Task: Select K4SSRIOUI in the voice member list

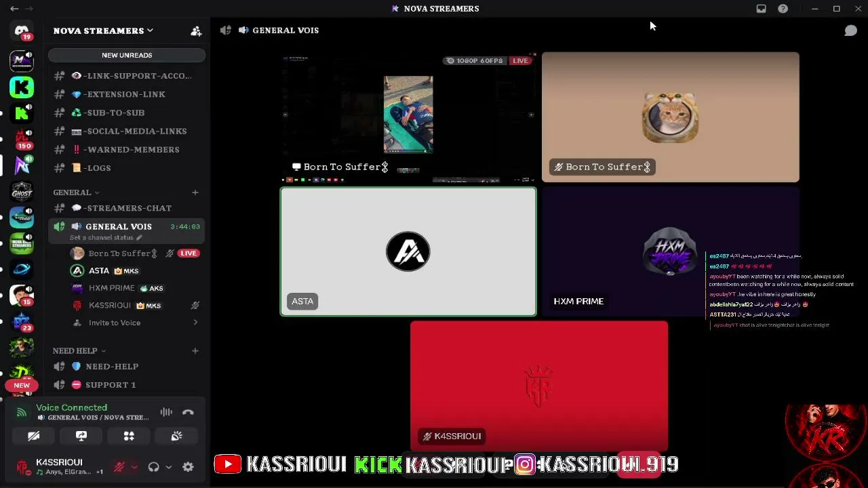Action: pyautogui.click(x=135, y=306)
